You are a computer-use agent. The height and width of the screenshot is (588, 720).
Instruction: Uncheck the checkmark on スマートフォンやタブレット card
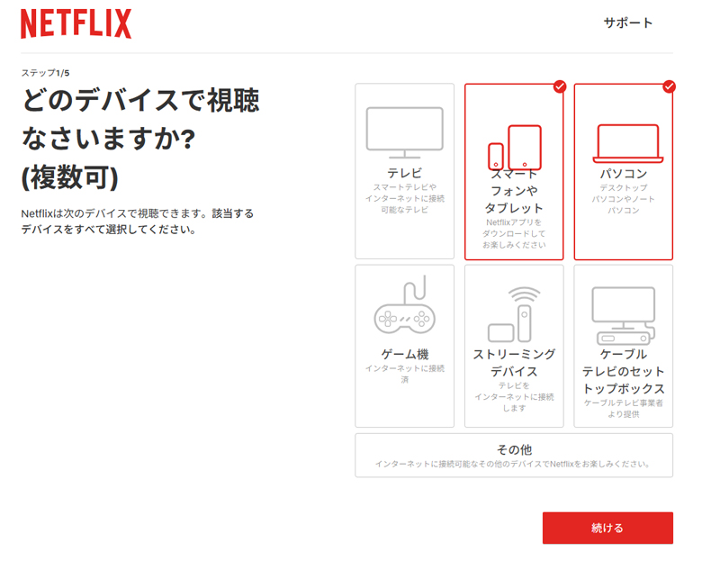pos(560,86)
